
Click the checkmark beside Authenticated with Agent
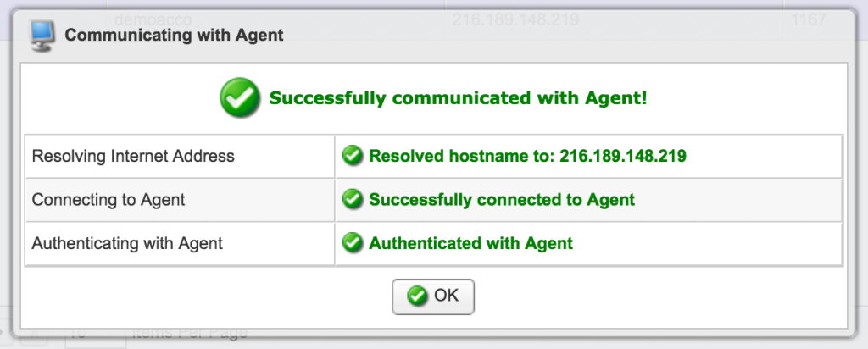click(x=352, y=243)
